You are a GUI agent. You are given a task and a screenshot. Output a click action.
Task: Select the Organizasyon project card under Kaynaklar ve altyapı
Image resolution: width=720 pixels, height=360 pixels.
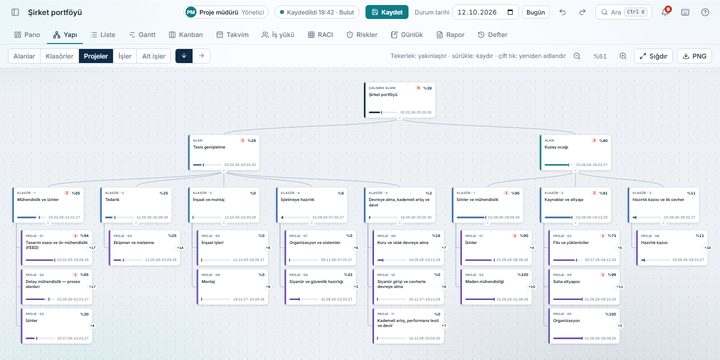coord(584,326)
